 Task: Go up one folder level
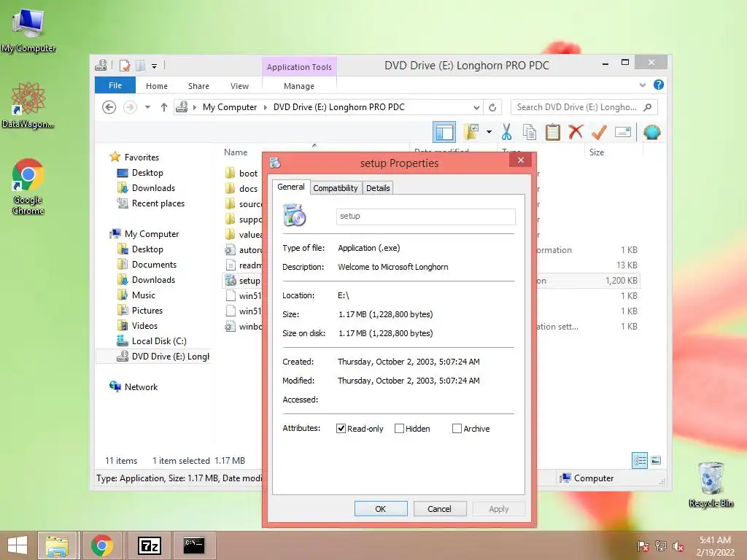tap(164, 107)
